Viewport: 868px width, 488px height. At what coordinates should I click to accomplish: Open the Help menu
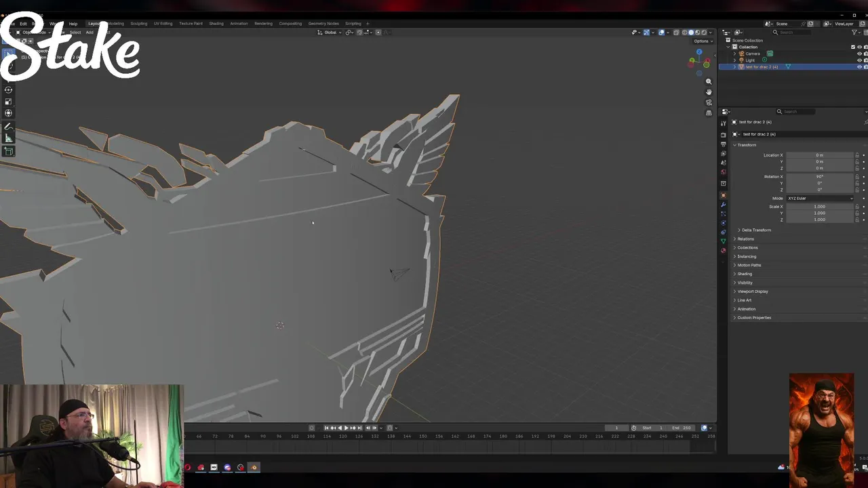pyautogui.click(x=73, y=24)
